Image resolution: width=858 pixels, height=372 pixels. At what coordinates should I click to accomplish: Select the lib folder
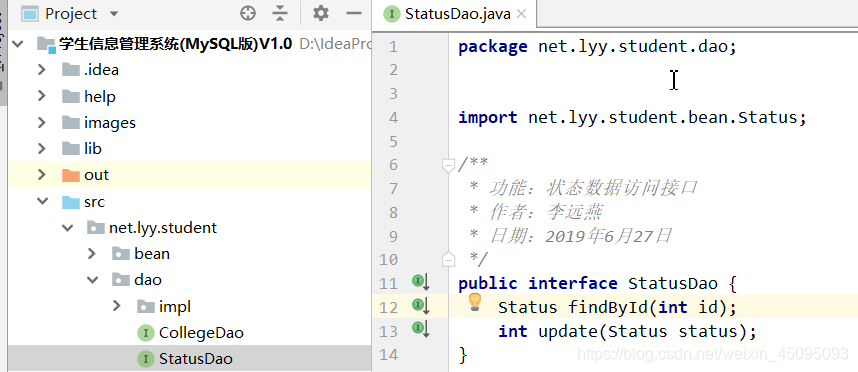coord(82,149)
